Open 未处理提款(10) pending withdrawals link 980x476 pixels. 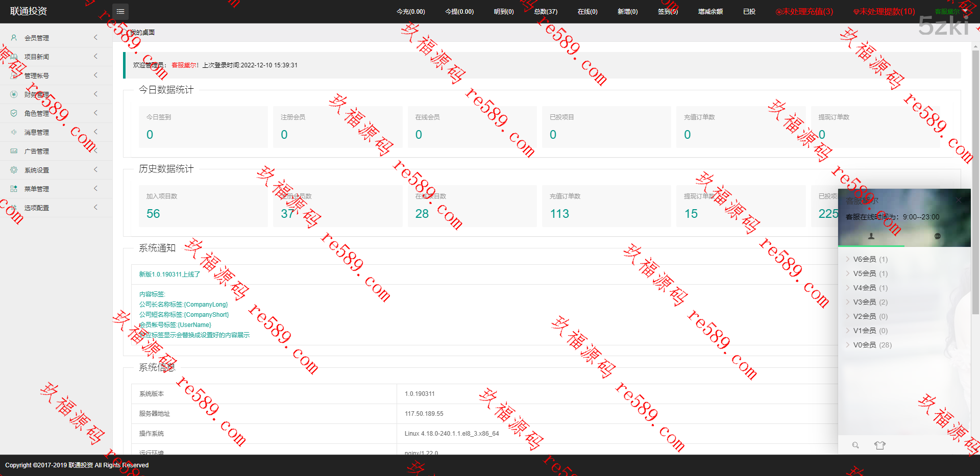pyautogui.click(x=884, y=11)
